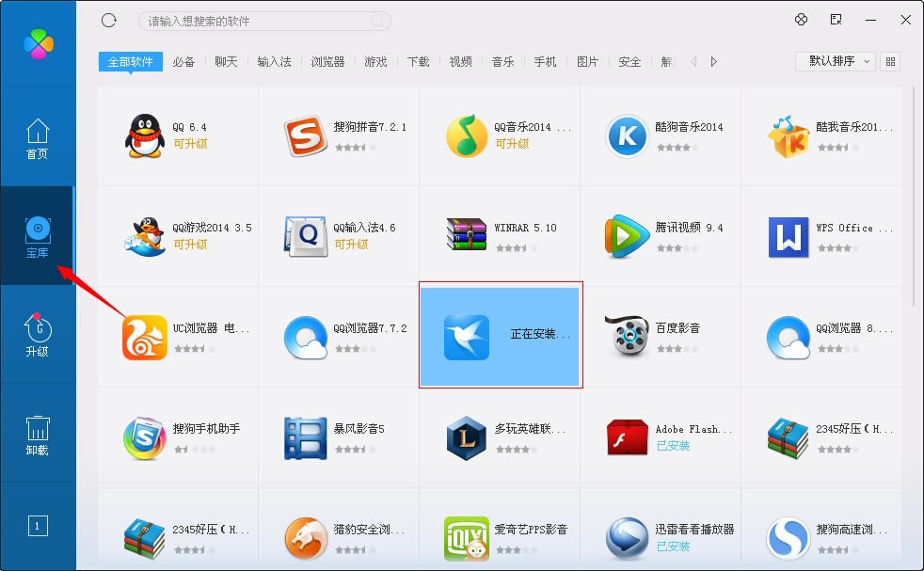Click the download count box showing 1
Screen dimensions: 924x571
pos(37,526)
